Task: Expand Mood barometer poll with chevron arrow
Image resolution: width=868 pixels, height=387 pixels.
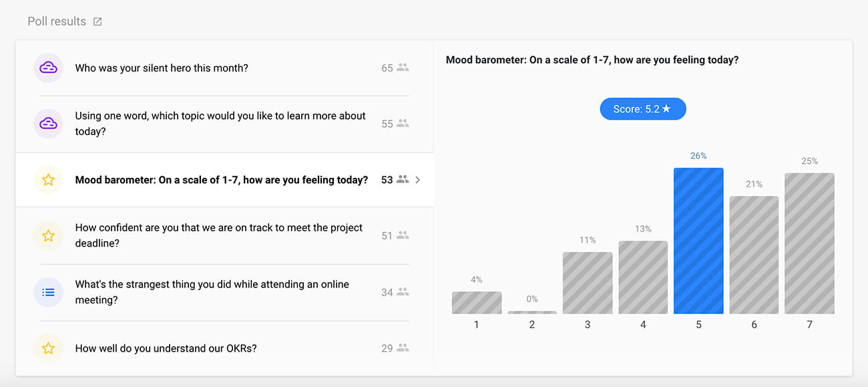Action: tap(418, 180)
